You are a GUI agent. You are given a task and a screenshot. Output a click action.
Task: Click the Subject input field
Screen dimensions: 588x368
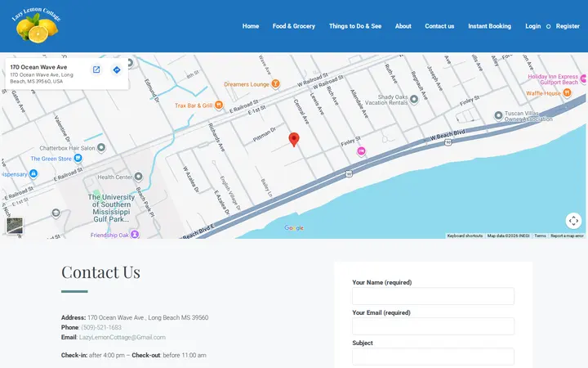[x=433, y=357]
